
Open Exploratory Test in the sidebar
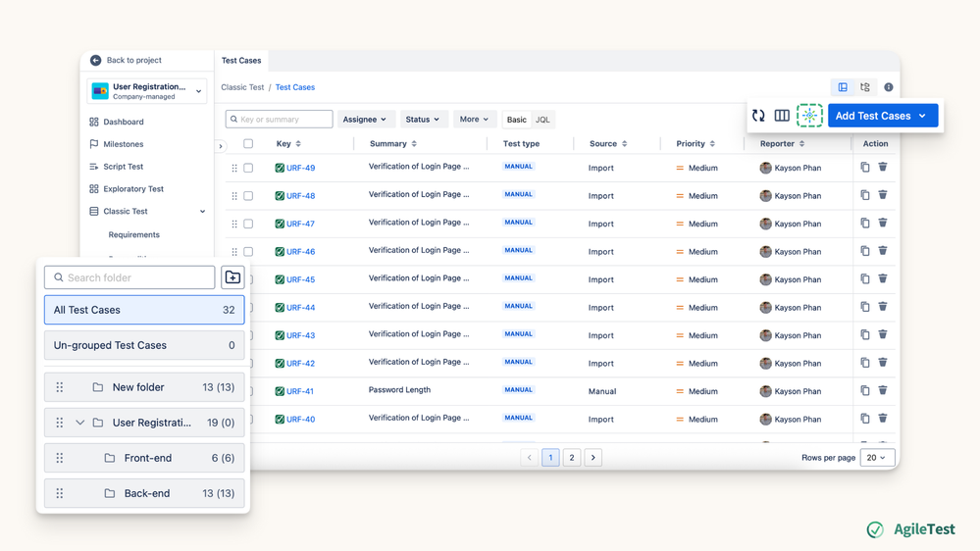[127, 188]
